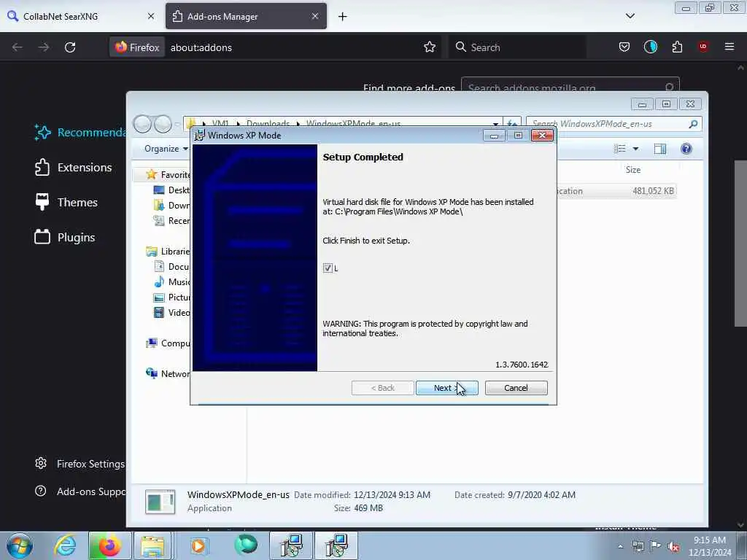Close the Add-ons Manager tab

point(315,16)
